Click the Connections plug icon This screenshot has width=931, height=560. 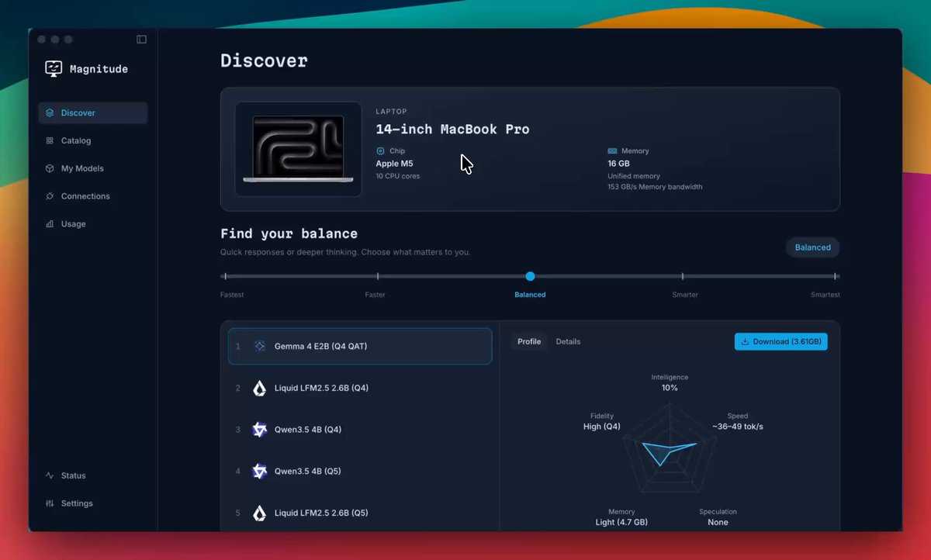50,196
